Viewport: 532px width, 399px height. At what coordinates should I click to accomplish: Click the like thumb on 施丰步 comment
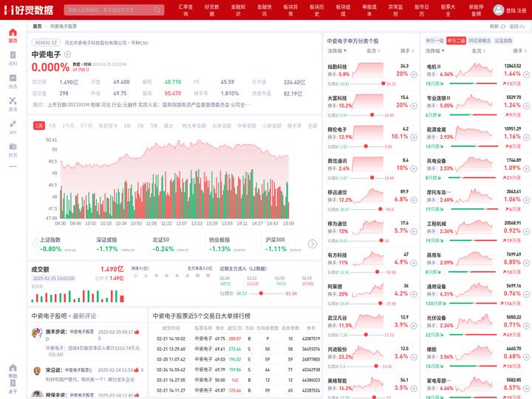137,332
